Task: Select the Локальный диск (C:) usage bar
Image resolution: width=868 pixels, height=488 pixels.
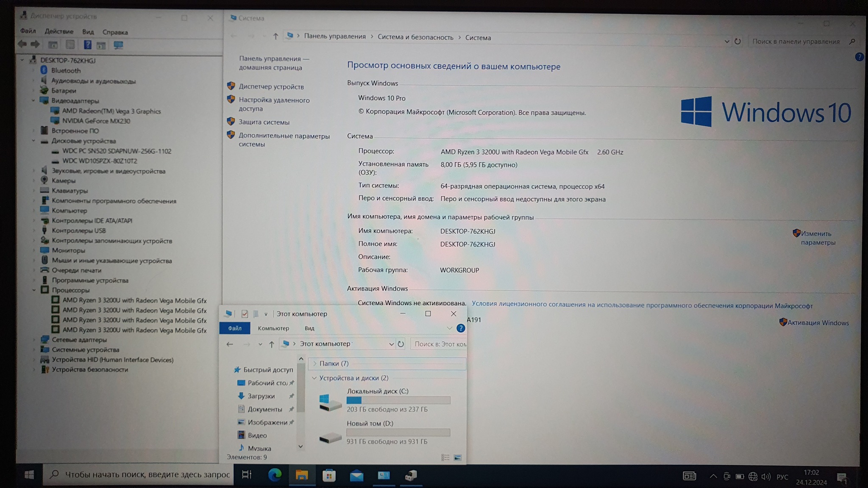Action: 398,400
